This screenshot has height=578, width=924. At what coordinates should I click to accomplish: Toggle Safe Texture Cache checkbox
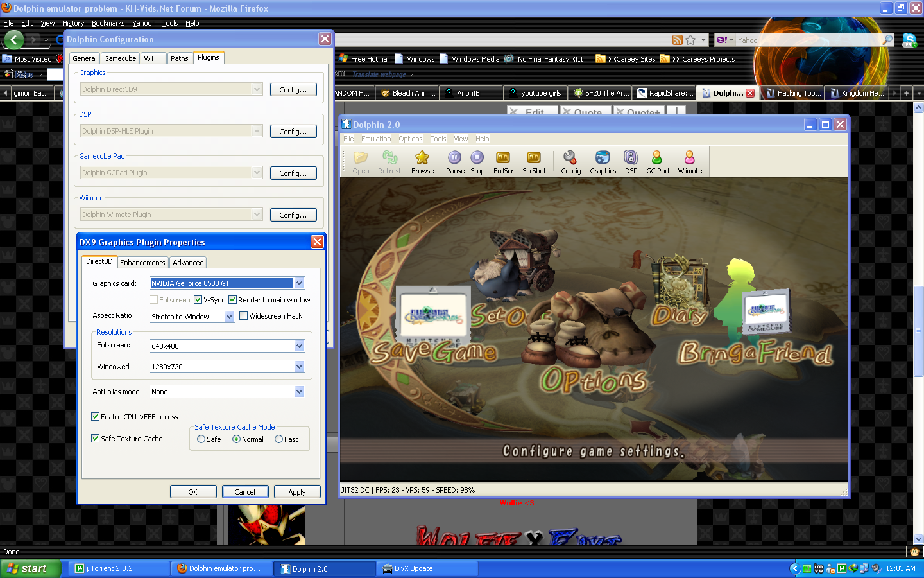pos(95,439)
